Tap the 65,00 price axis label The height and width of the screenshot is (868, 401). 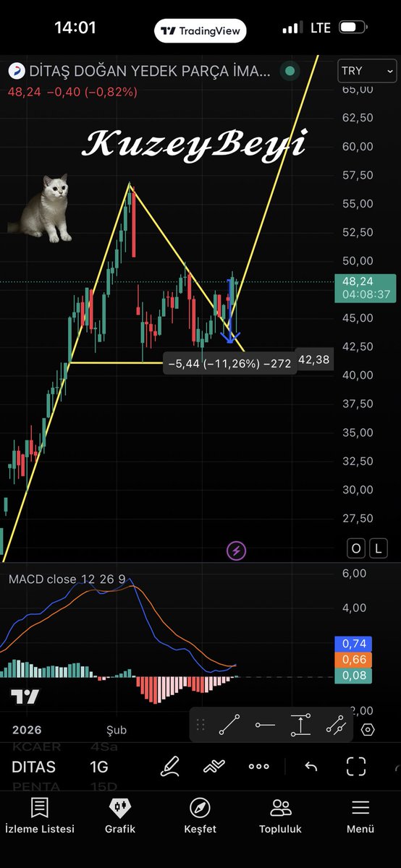[x=356, y=89]
